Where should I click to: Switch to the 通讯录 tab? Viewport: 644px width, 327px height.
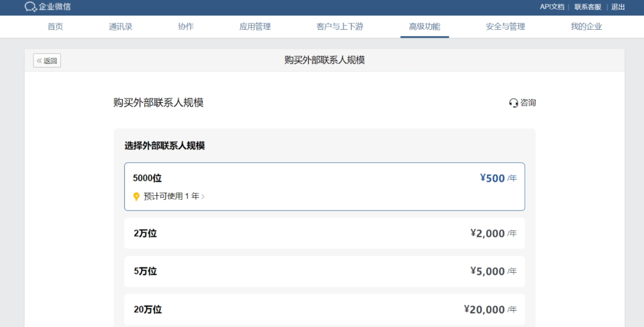pos(120,27)
